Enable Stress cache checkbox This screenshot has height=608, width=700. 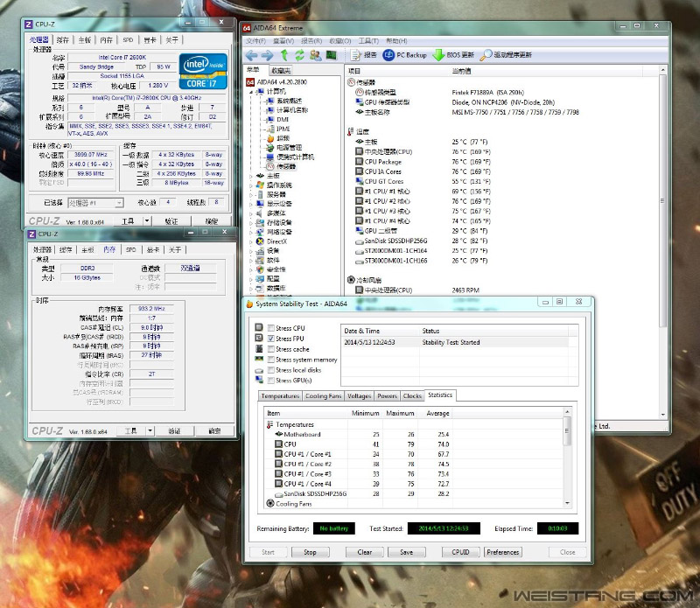tap(270, 349)
